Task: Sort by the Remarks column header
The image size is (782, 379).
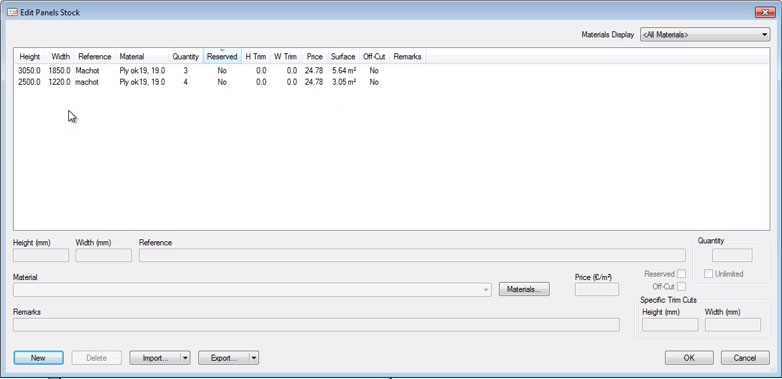Action: (407, 56)
